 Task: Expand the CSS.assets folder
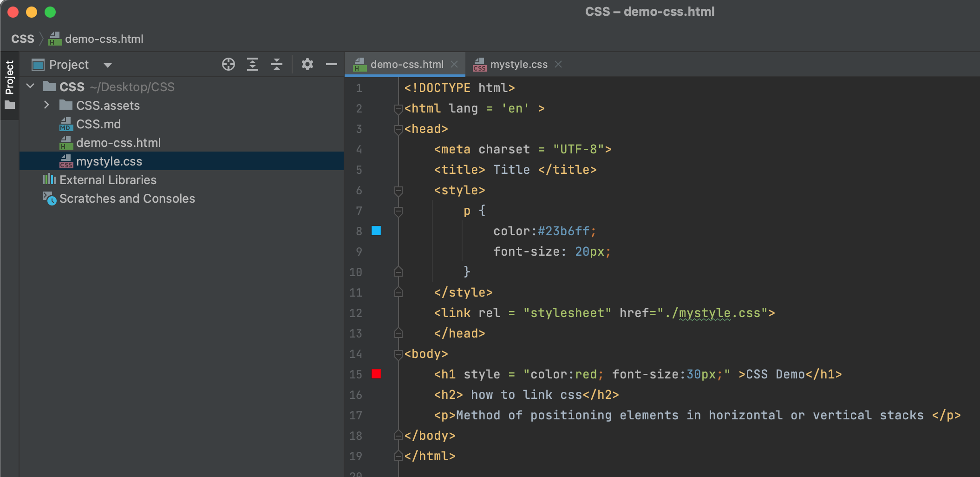click(x=46, y=105)
